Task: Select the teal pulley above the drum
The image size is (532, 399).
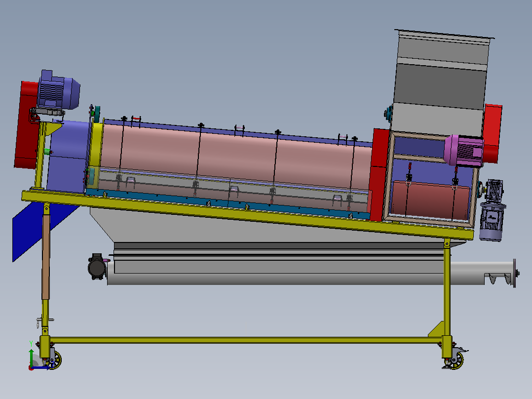Action: point(97,114)
